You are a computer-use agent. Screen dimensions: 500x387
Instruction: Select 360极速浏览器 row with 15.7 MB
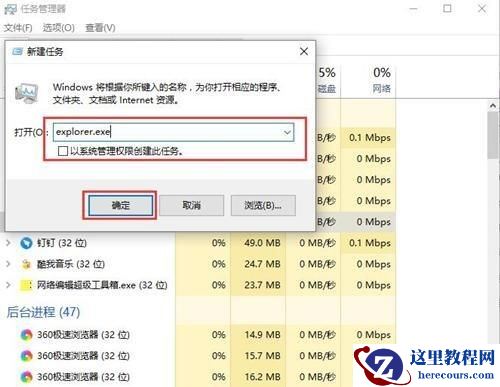pos(199,356)
